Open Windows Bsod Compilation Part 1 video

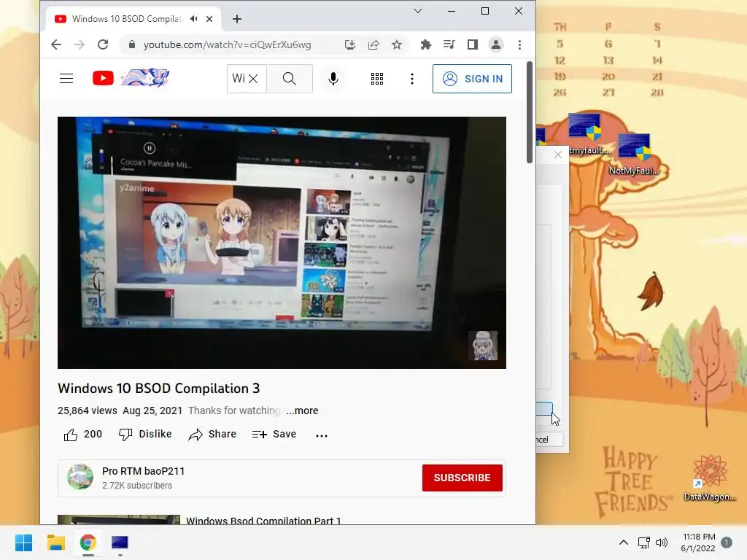click(263, 520)
